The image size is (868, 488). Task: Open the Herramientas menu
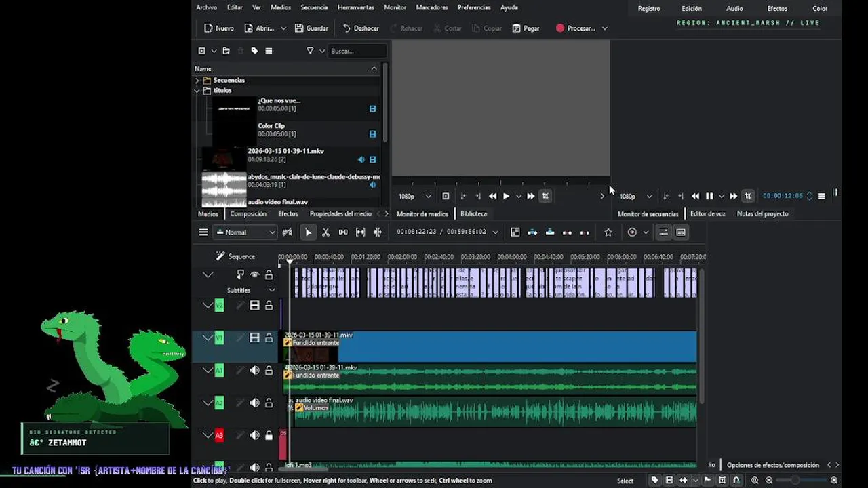[x=356, y=7]
